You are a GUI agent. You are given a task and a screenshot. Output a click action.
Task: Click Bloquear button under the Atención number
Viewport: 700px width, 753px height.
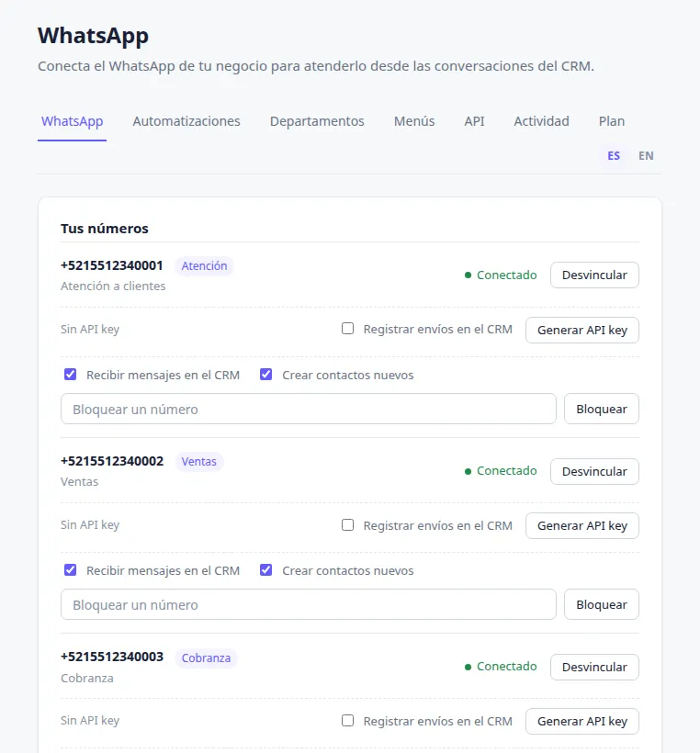pos(602,410)
